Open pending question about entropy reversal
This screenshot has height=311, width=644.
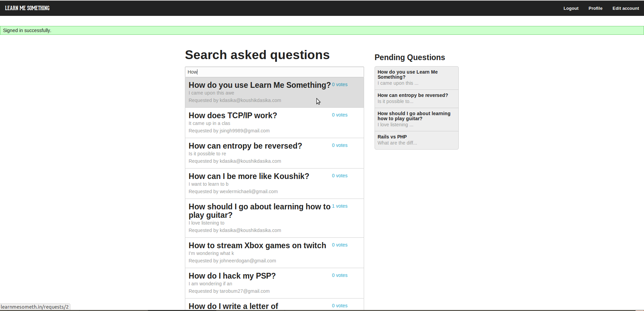point(412,96)
